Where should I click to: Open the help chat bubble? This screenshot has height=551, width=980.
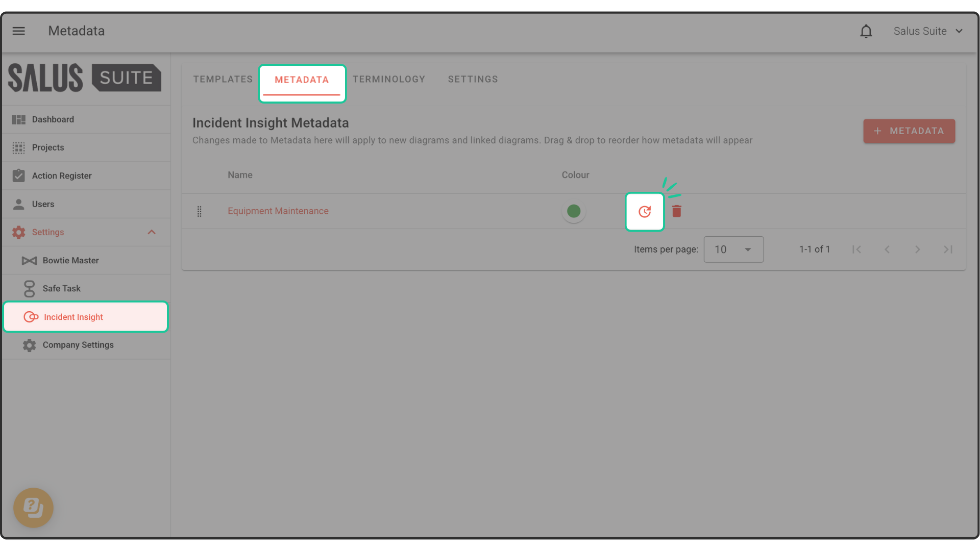pyautogui.click(x=33, y=508)
